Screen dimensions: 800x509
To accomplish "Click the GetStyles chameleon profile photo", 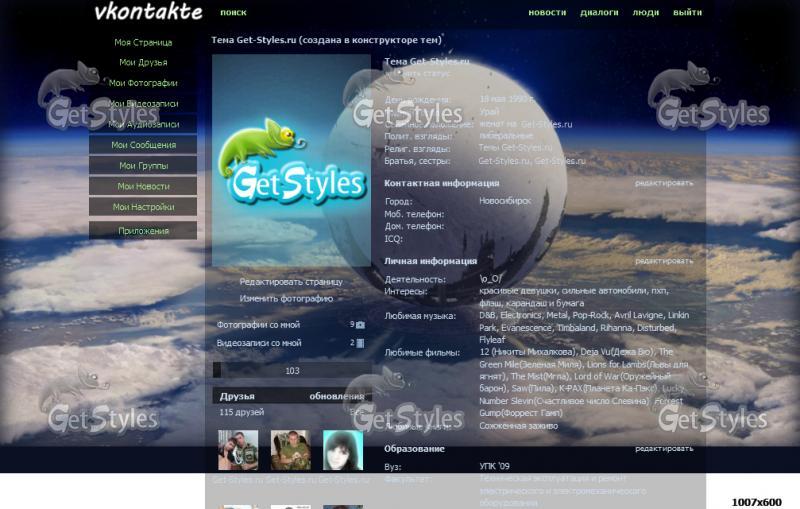I will pyautogui.click(x=291, y=161).
